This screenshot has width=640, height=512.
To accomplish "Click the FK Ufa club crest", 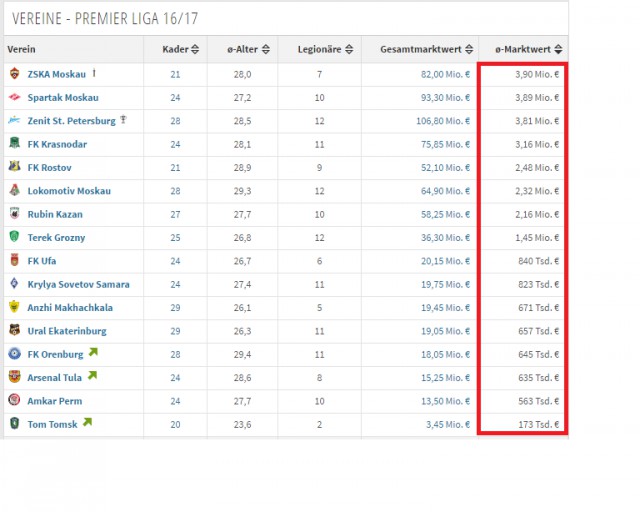I will (15, 260).
